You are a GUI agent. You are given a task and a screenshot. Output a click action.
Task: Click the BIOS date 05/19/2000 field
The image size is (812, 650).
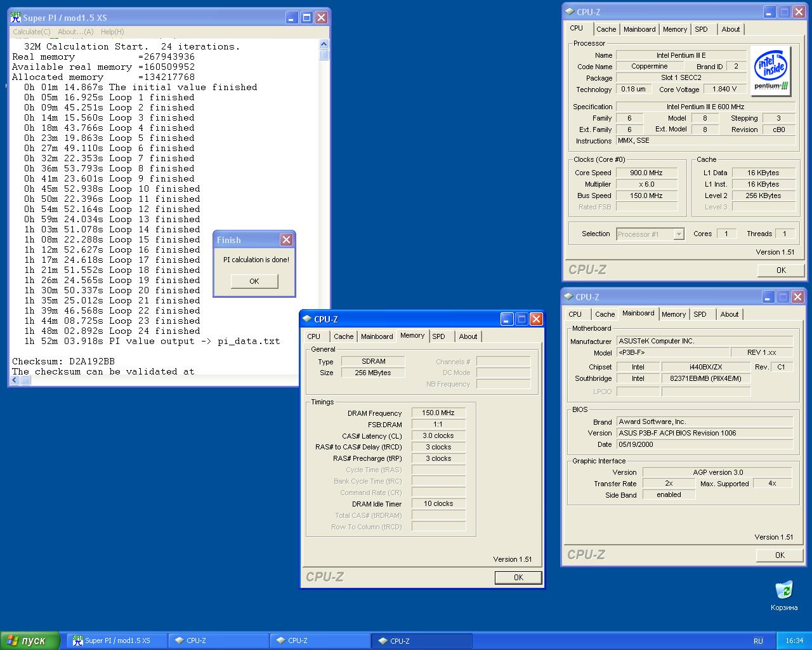[x=705, y=444]
